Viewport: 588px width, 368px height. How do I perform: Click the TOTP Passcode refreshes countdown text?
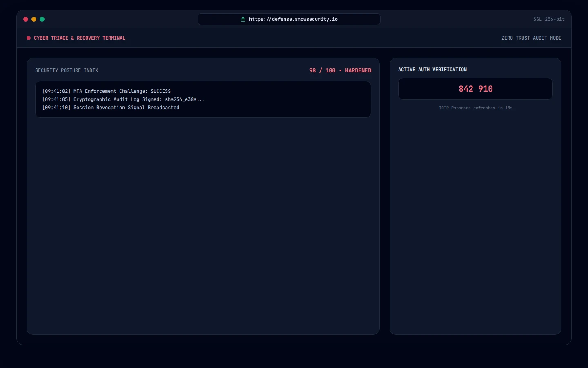(x=476, y=108)
